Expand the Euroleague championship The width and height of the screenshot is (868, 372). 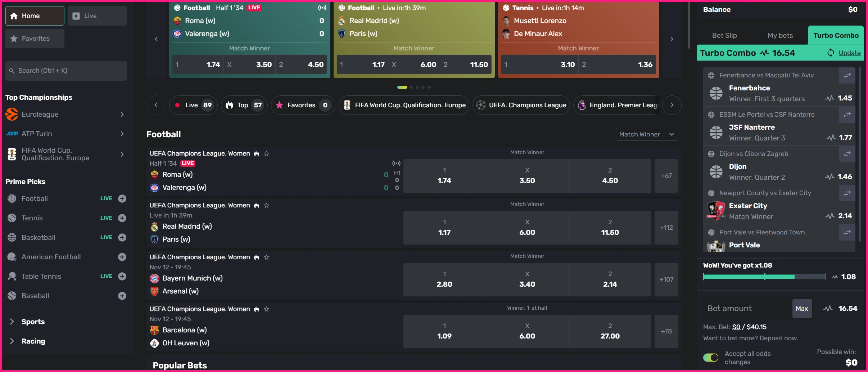pos(122,114)
